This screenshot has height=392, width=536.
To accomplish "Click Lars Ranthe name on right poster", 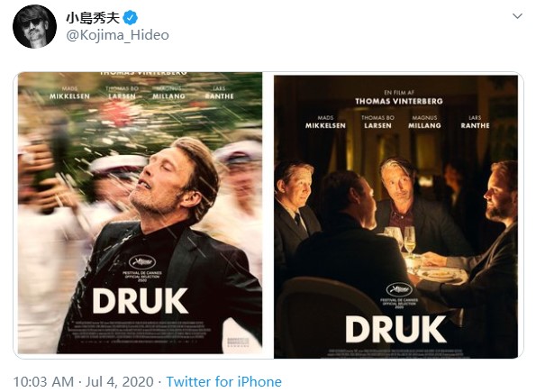I will [475, 123].
